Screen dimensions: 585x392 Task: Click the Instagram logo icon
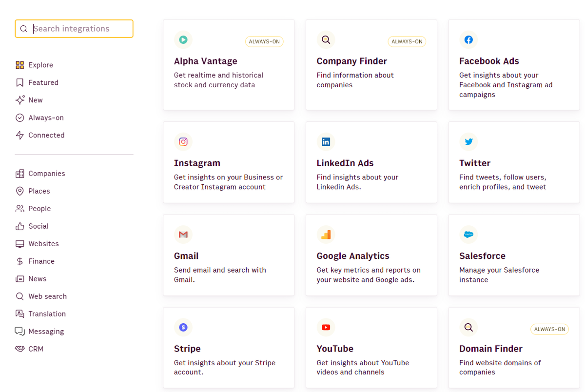coord(183,142)
